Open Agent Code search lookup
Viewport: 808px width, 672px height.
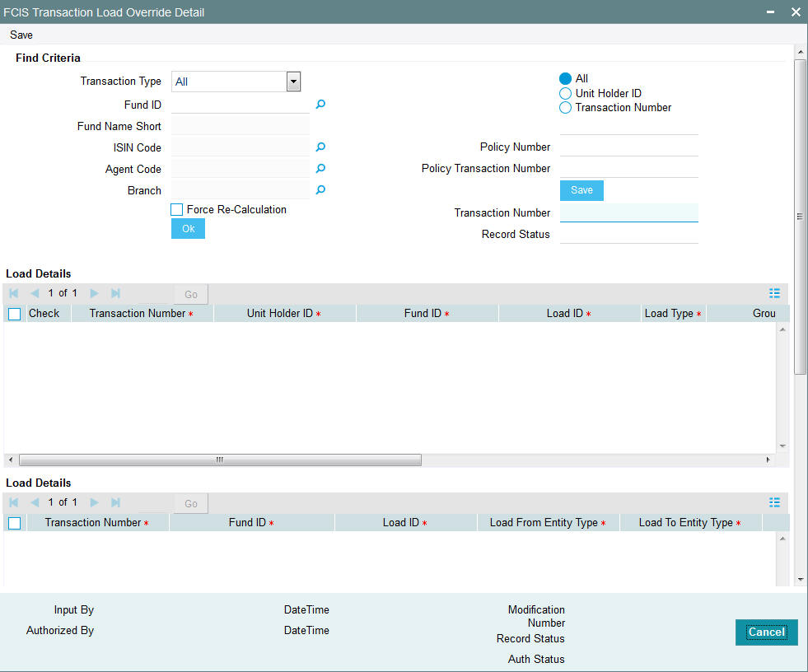(320, 169)
